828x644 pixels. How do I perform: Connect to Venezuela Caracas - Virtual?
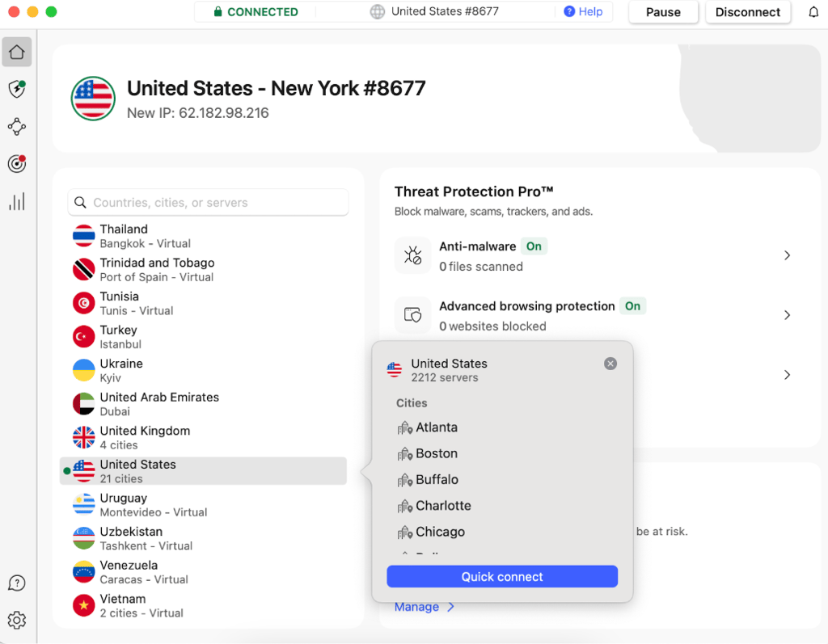[203, 572]
